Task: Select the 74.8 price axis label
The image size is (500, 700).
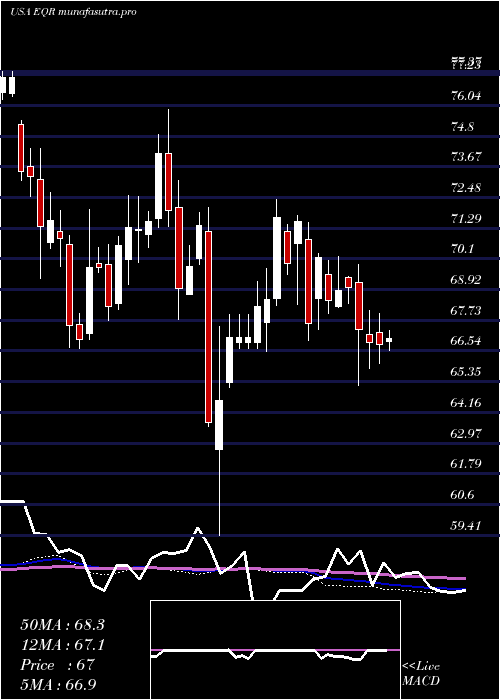Action: 462,126
